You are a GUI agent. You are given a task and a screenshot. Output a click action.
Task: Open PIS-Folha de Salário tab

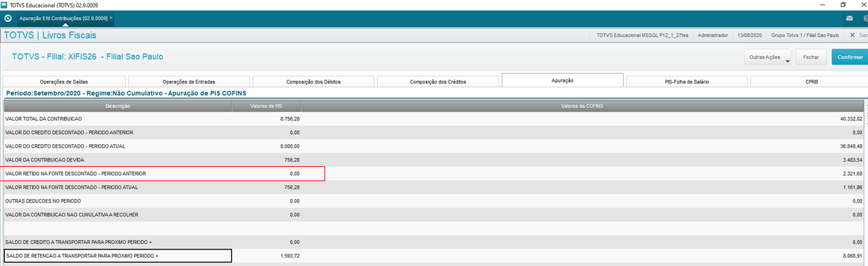point(687,81)
